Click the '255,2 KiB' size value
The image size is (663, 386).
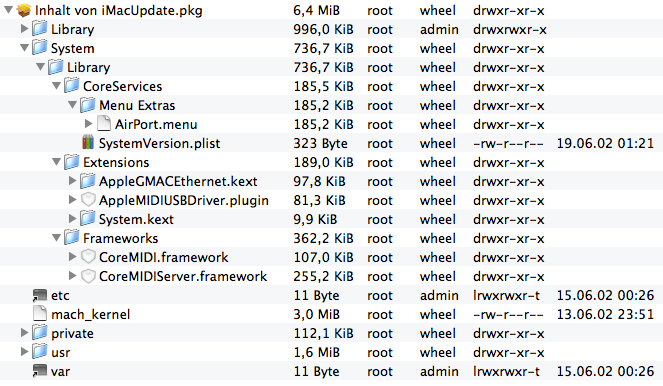(x=323, y=276)
